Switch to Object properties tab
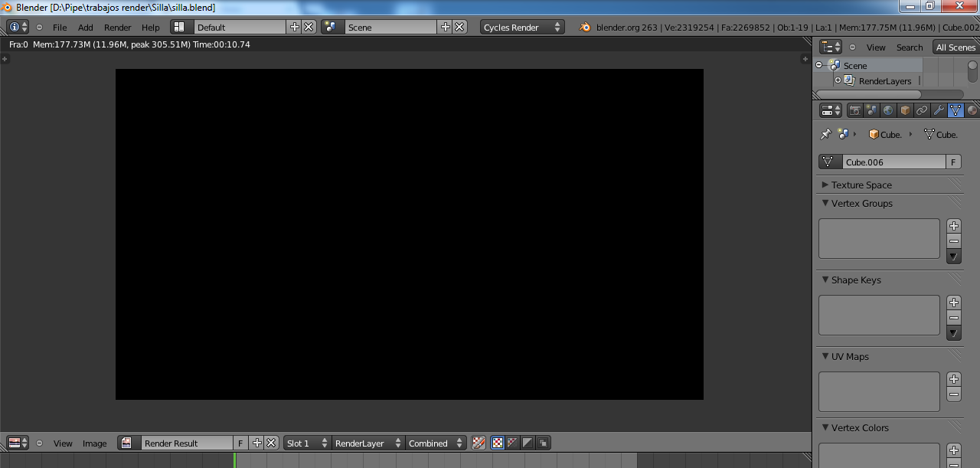The width and height of the screenshot is (980, 468). pos(905,110)
